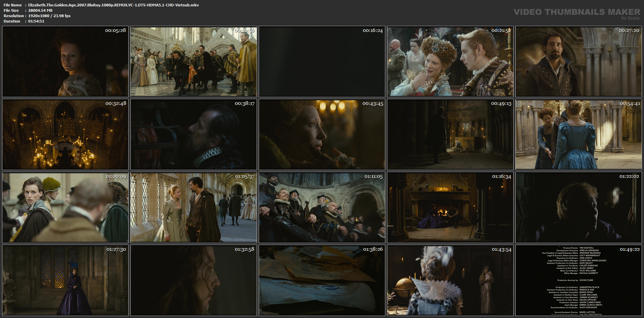
Task: Click the timestamp 00:21:52 overlay
Action: pyautogui.click(x=501, y=30)
